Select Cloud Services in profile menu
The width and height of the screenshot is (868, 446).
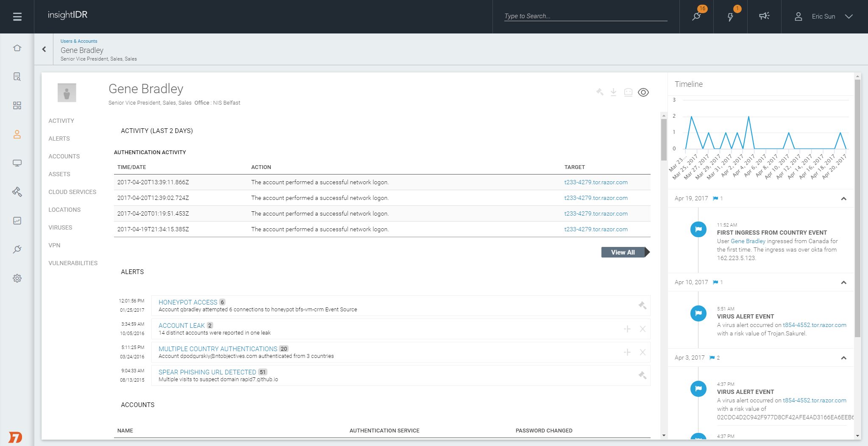tap(72, 192)
